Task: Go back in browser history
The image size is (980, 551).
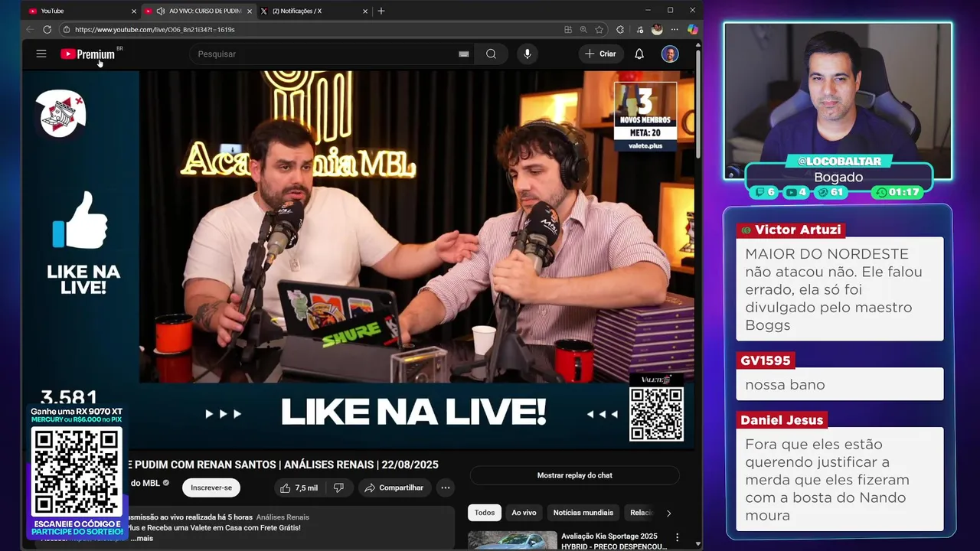Action: click(x=30, y=29)
